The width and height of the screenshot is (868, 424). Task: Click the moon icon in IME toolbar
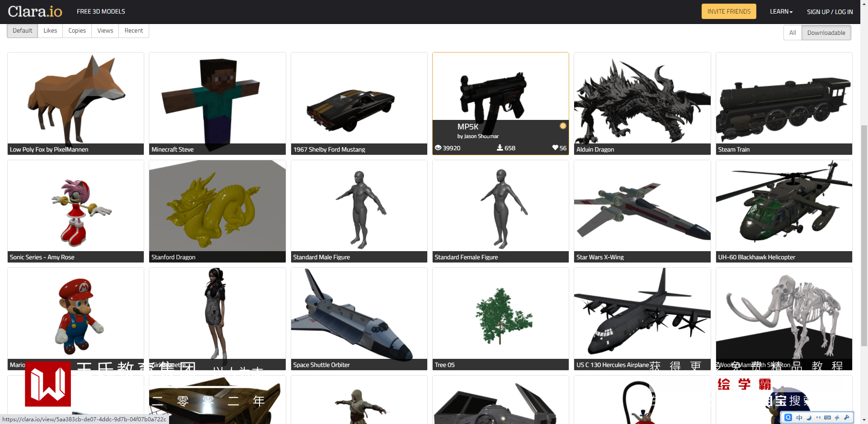coord(809,418)
